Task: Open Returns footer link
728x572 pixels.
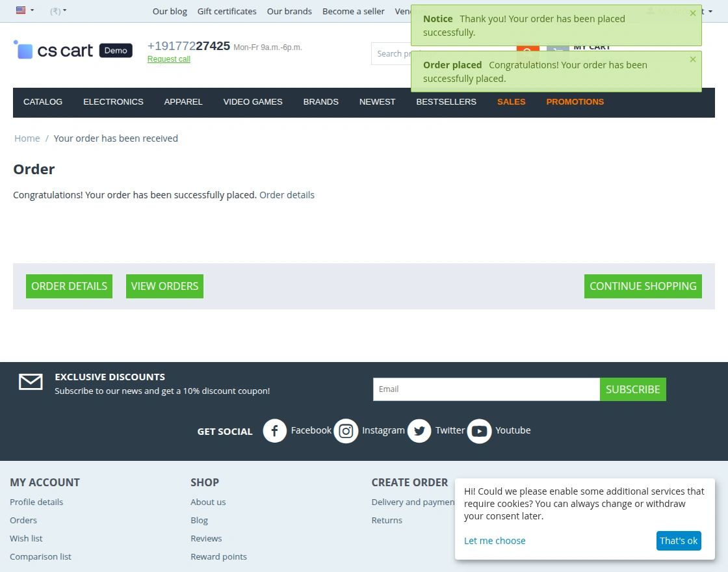Action: tap(387, 520)
